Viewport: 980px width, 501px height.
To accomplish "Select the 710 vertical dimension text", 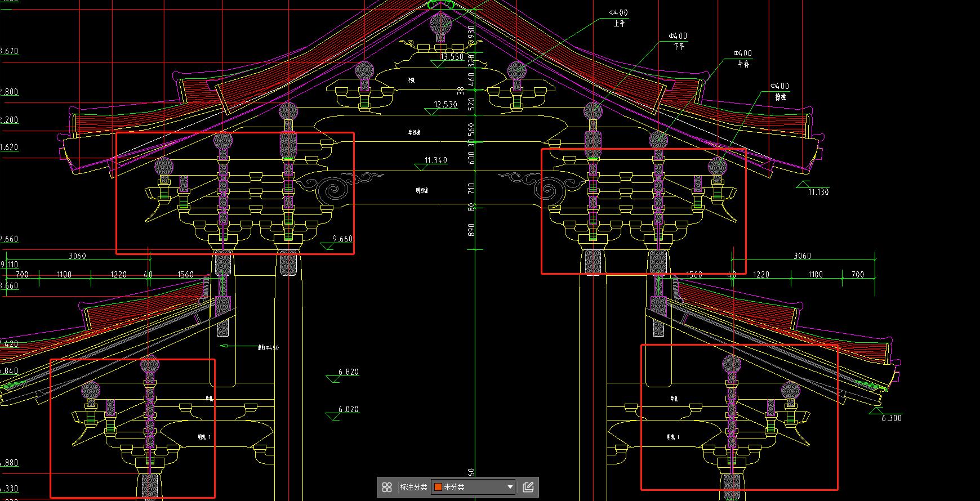I will point(471,188).
